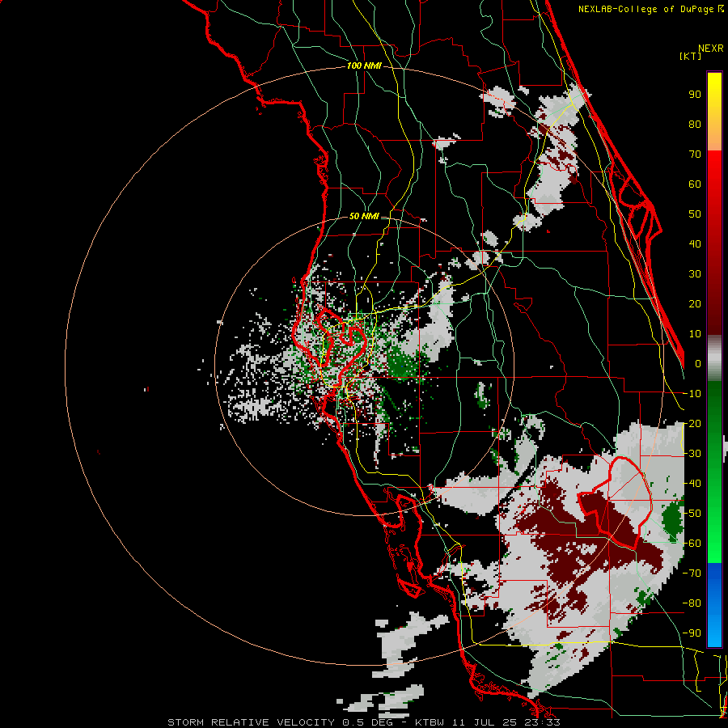Click the [KT] units label
This screenshot has width=728, height=728.
click(x=691, y=56)
